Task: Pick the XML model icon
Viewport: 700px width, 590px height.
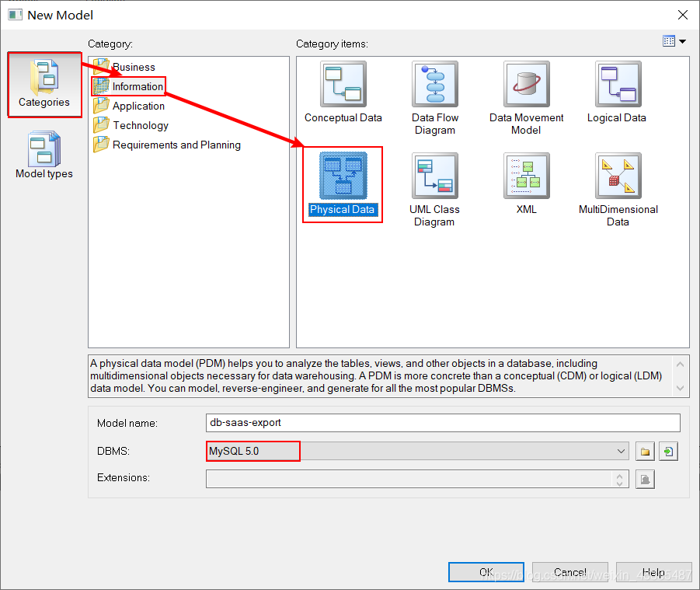Action: 526,176
